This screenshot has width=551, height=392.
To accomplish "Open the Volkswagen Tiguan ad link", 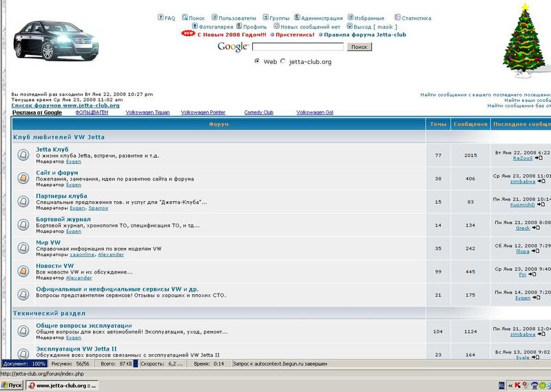I will [147, 112].
